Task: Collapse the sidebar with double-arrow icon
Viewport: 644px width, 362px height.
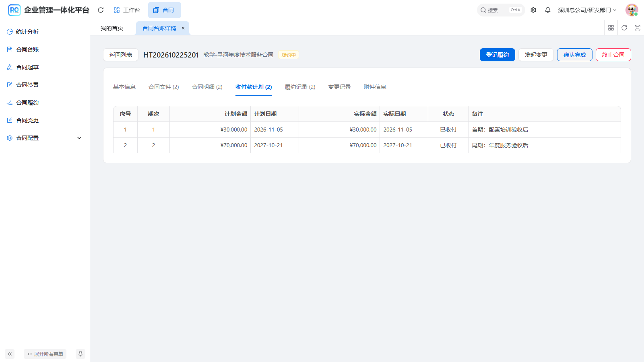Action: click(10, 354)
